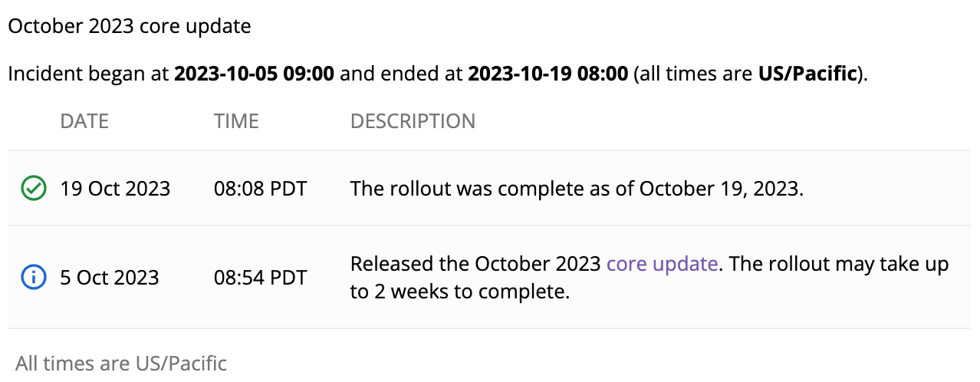980x382 pixels.
Task: Click the October 2023 core update title
Action: 130,26
